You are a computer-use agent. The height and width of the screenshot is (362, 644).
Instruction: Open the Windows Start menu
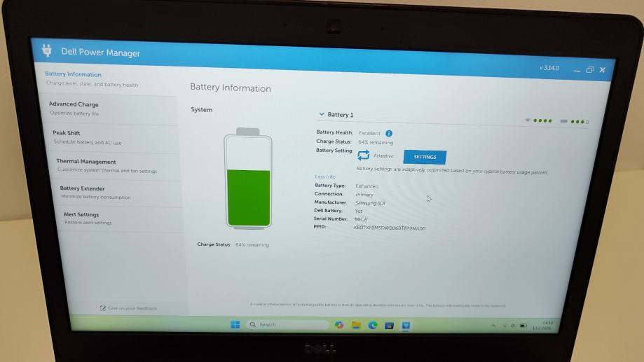(x=235, y=325)
